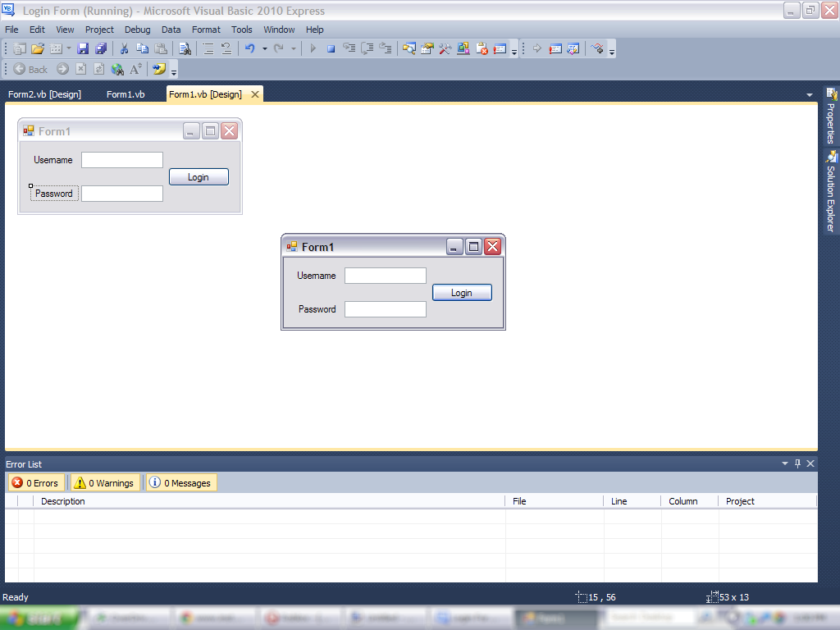Start debugging with the green play icon

point(313,48)
